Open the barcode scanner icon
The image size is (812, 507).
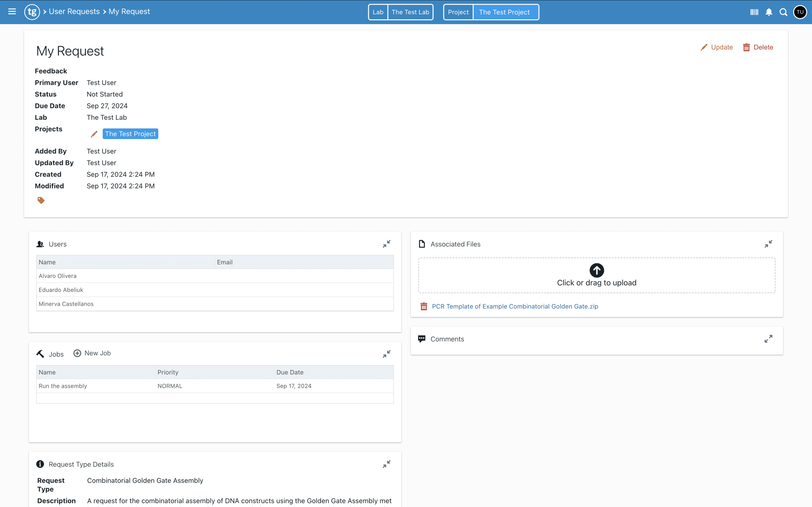pos(754,12)
